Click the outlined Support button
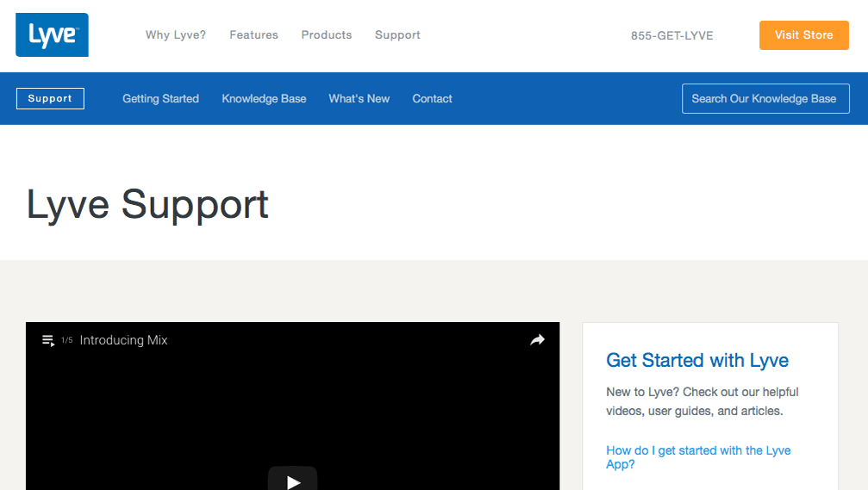 (x=50, y=98)
